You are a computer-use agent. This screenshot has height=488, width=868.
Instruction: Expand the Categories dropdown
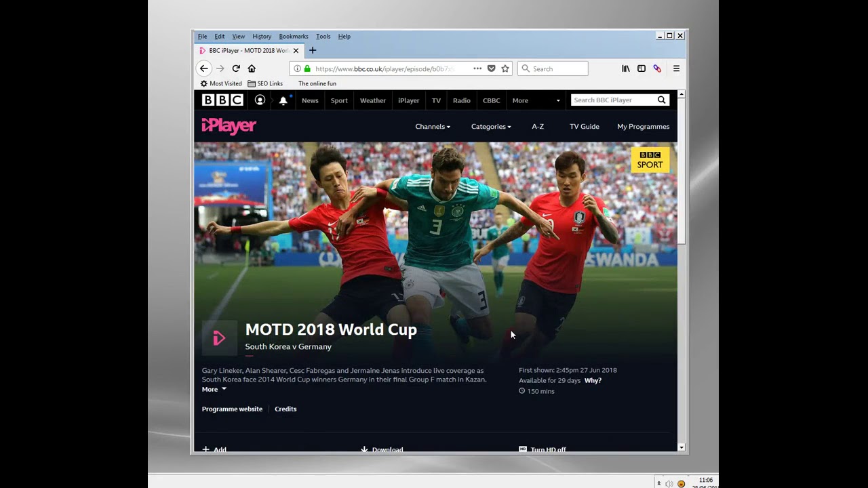coord(491,127)
